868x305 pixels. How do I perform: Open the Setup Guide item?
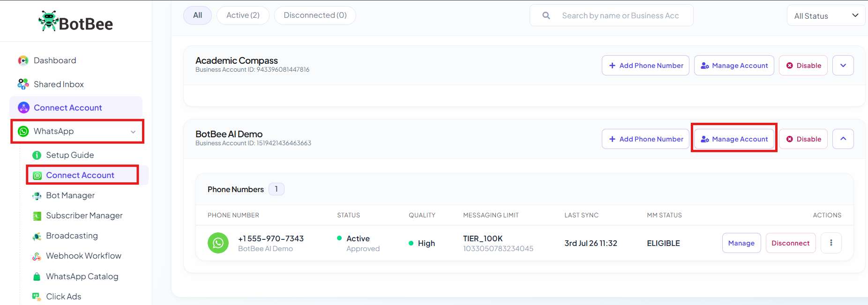70,155
